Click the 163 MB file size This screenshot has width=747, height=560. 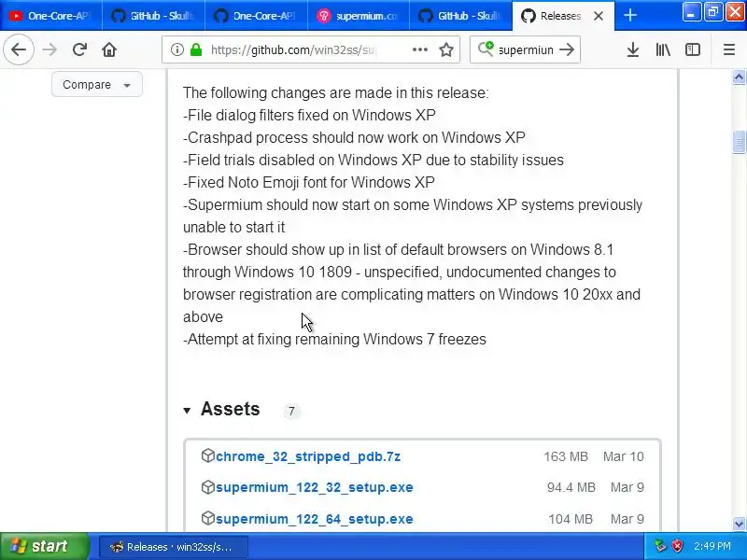pyautogui.click(x=566, y=456)
